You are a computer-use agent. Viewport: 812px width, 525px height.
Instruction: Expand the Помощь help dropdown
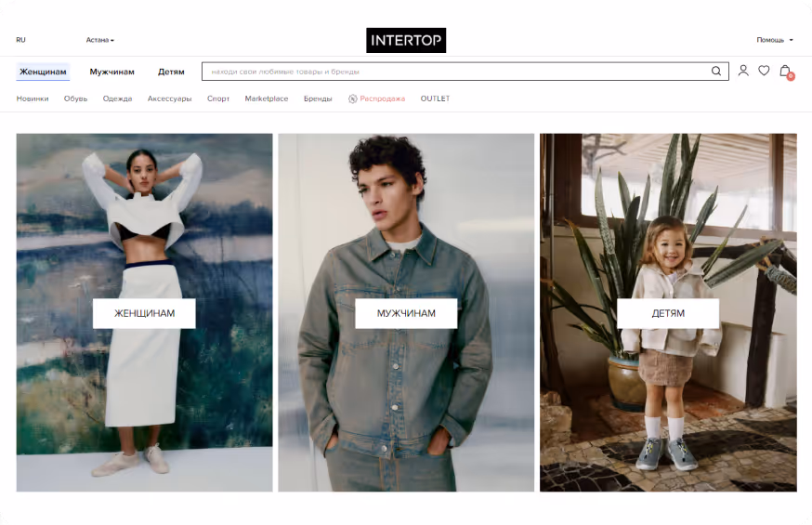coord(774,40)
